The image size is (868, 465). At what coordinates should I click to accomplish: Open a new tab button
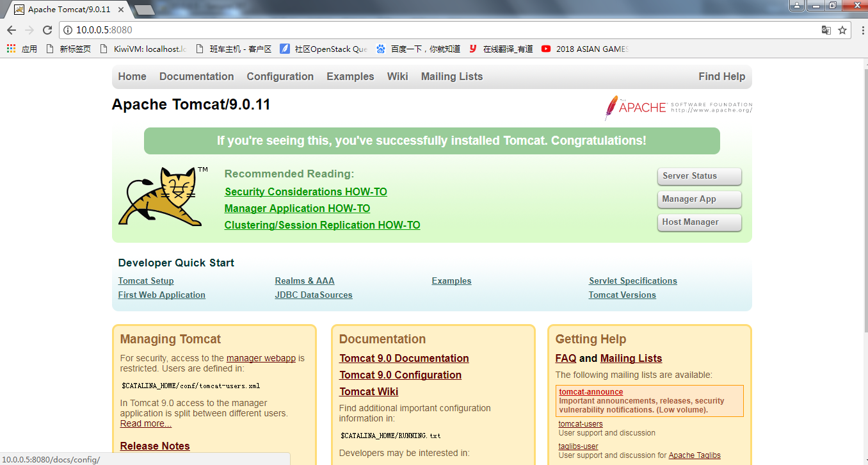(145, 10)
